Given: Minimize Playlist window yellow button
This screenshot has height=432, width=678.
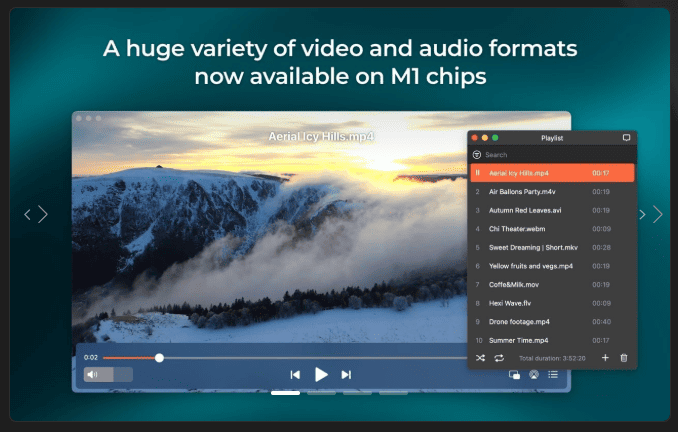Looking at the screenshot, I should tap(485, 138).
